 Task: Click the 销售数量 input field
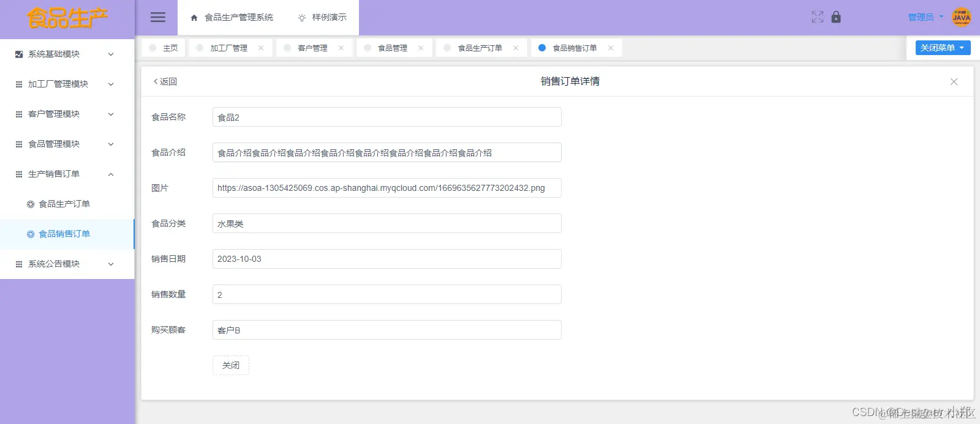tap(387, 294)
